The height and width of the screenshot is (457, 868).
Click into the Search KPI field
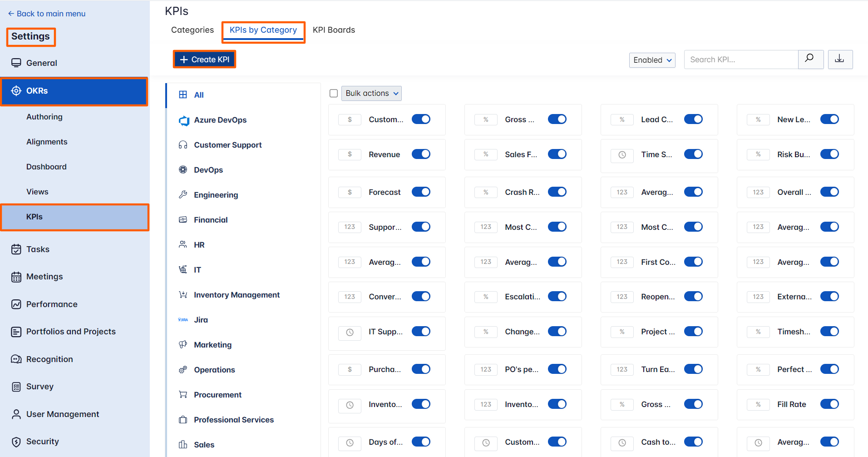pos(740,60)
